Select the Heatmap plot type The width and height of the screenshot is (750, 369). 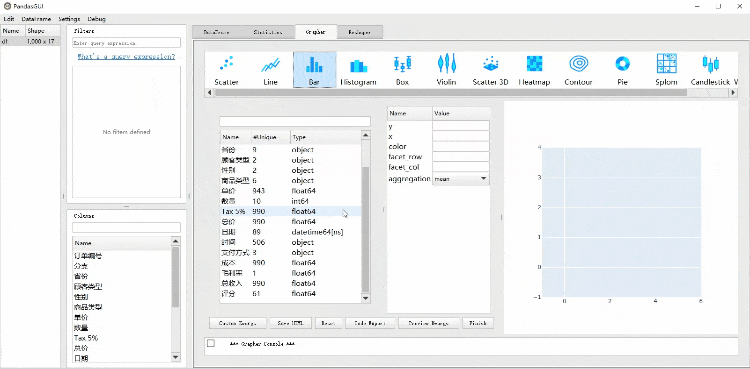tap(534, 70)
